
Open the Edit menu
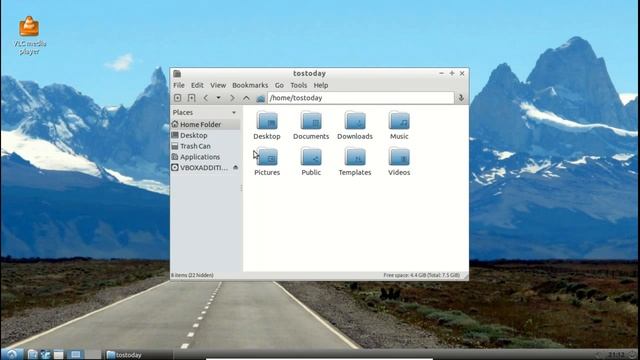(x=197, y=85)
